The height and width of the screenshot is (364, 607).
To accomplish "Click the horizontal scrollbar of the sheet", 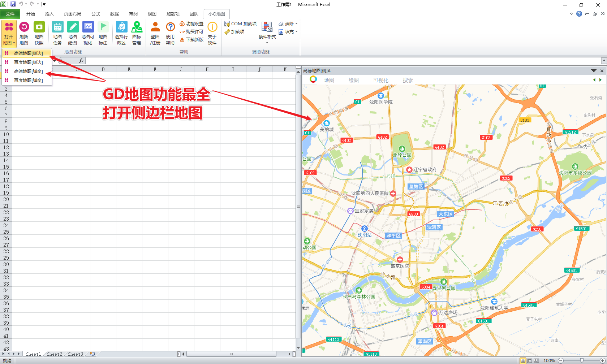I will coord(231,354).
